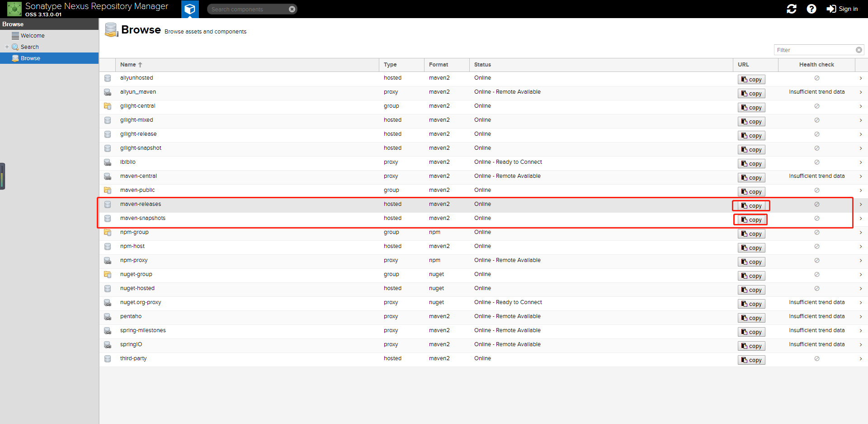Click the maven-public group repository icon
This screenshot has width=868, height=424.
point(108,190)
